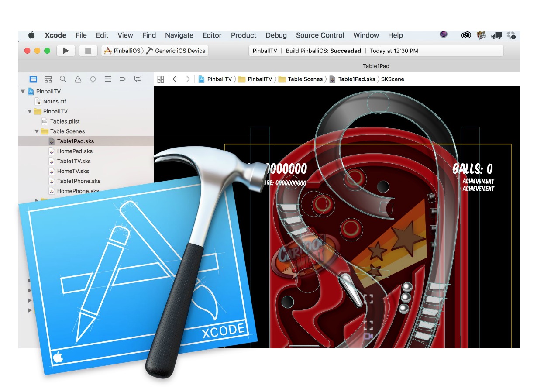This screenshot has width=544, height=392.
Task: Open the Test navigator diamond icon
Action: [x=93, y=79]
